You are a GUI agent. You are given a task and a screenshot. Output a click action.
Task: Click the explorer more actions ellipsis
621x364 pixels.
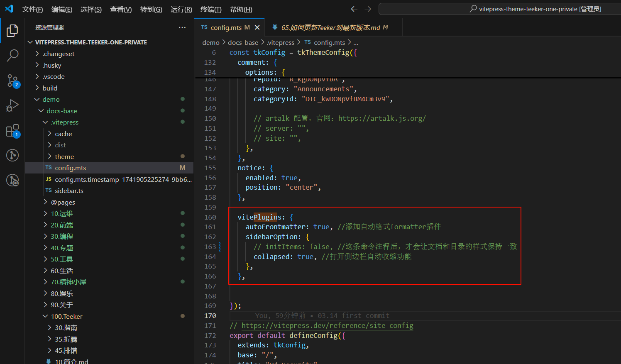[182, 27]
